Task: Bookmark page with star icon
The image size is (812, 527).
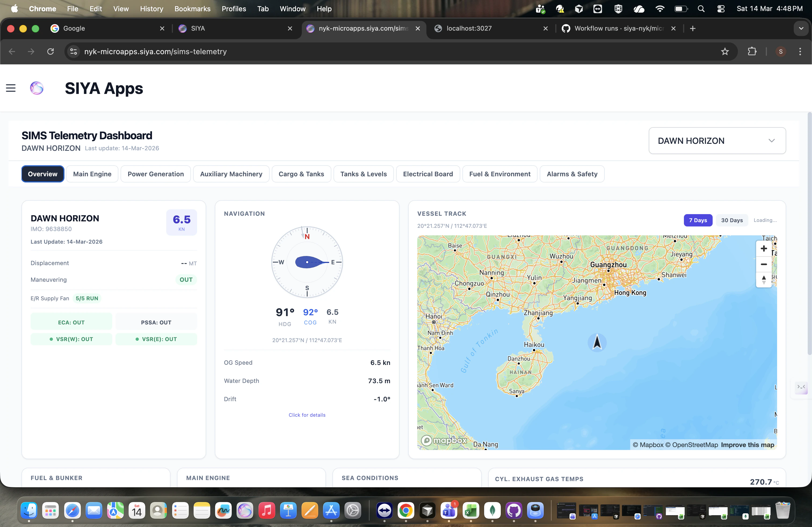Action: point(725,52)
